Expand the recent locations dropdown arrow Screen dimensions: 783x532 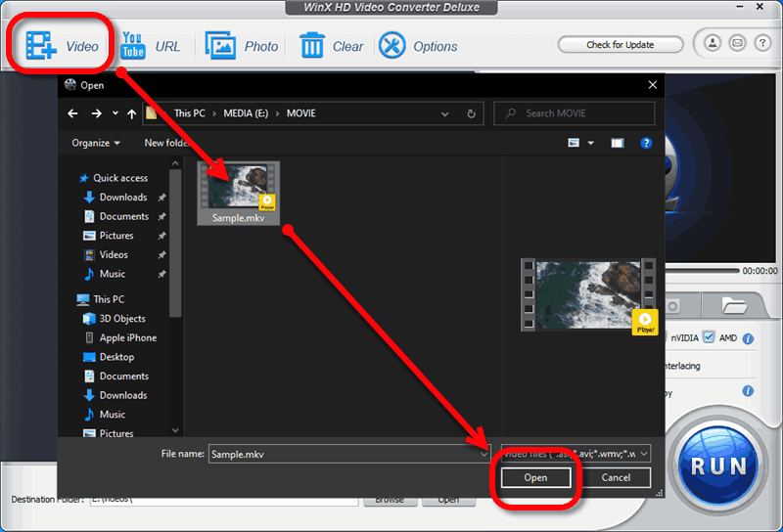[x=115, y=113]
